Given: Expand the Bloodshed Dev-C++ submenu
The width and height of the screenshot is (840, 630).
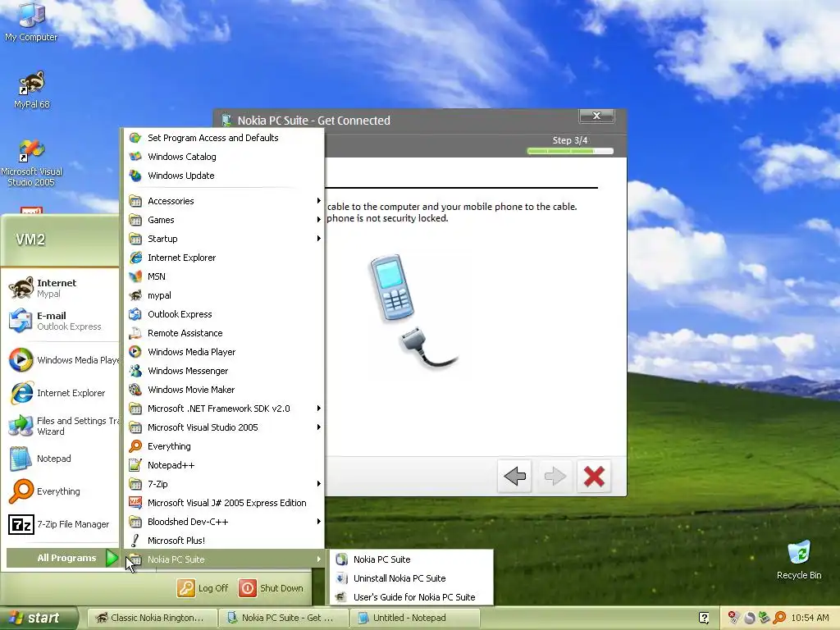Looking at the screenshot, I should (x=223, y=521).
